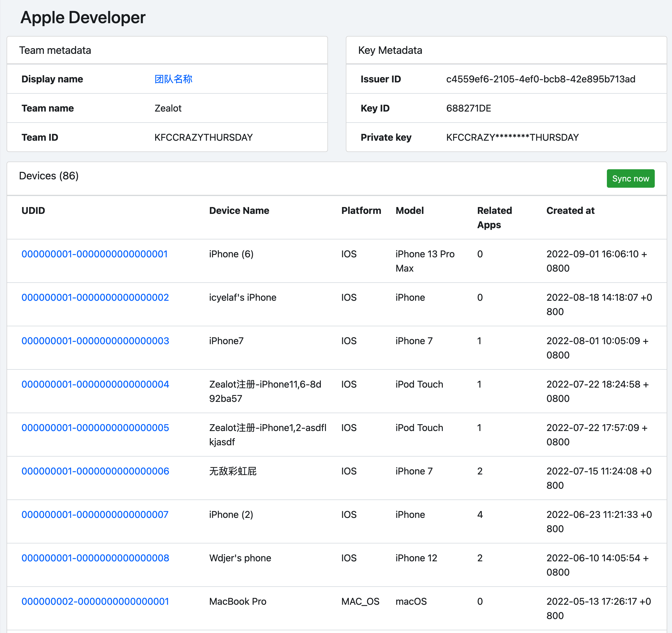Click the Apple Developer page heading
The height and width of the screenshot is (633, 672).
(83, 17)
